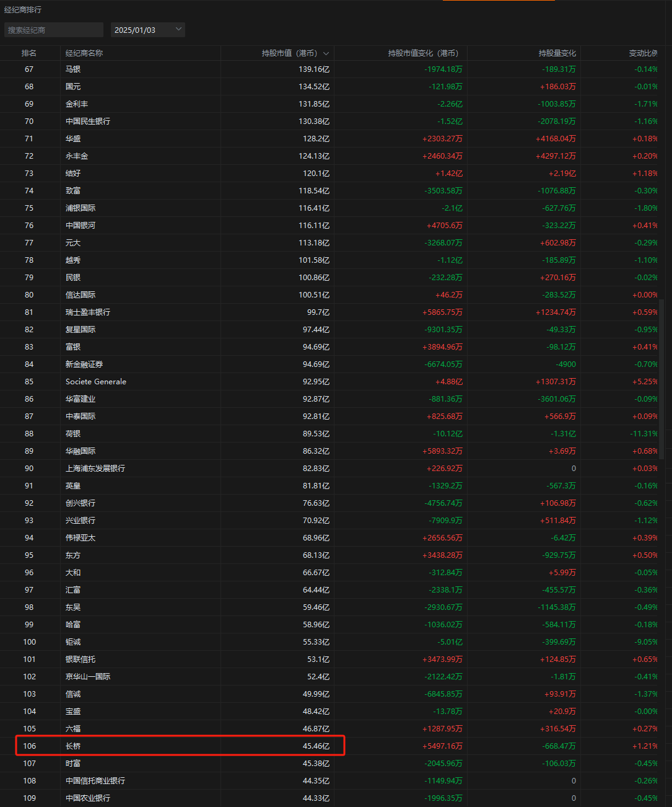This screenshot has width=672, height=807.
Task: Select broker 马银 in row 67
Action: coord(73,69)
